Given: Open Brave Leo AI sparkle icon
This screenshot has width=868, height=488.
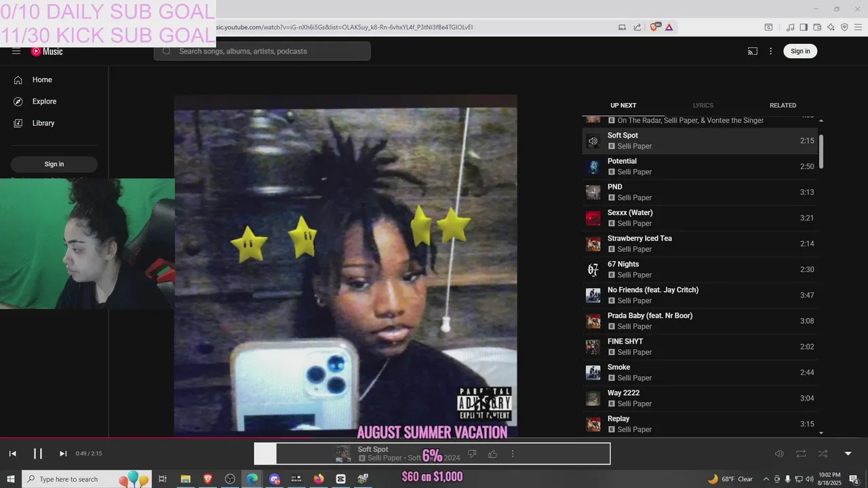Looking at the screenshot, I should (831, 27).
